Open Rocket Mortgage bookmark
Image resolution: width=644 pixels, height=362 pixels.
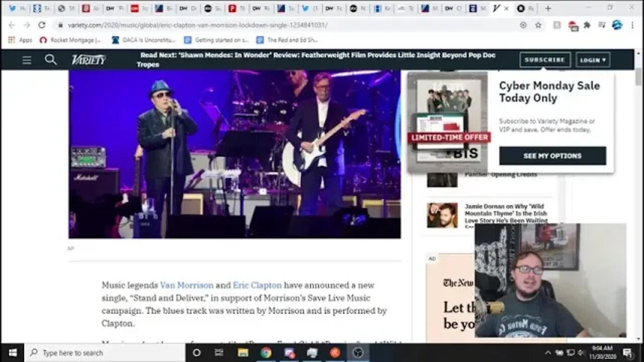pos(70,40)
